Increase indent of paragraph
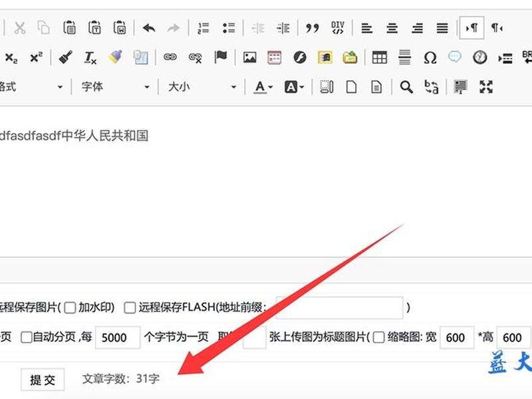532x399 pixels. 283,28
